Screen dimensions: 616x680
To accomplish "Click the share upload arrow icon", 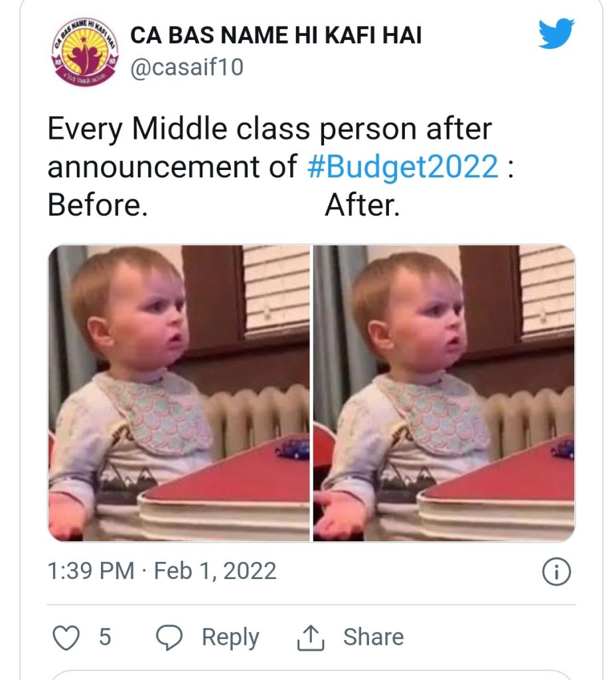I will 310,637.
